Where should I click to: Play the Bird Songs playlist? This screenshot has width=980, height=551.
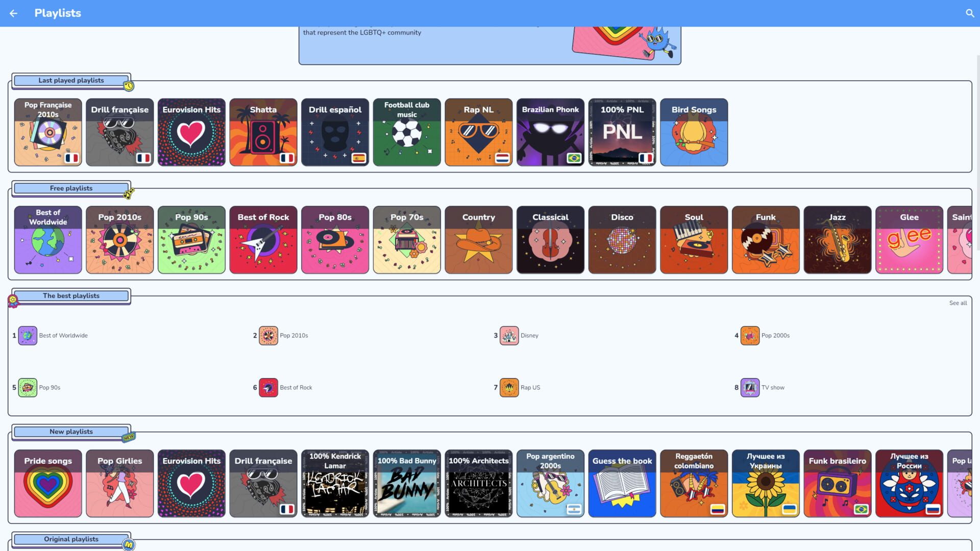coord(694,132)
